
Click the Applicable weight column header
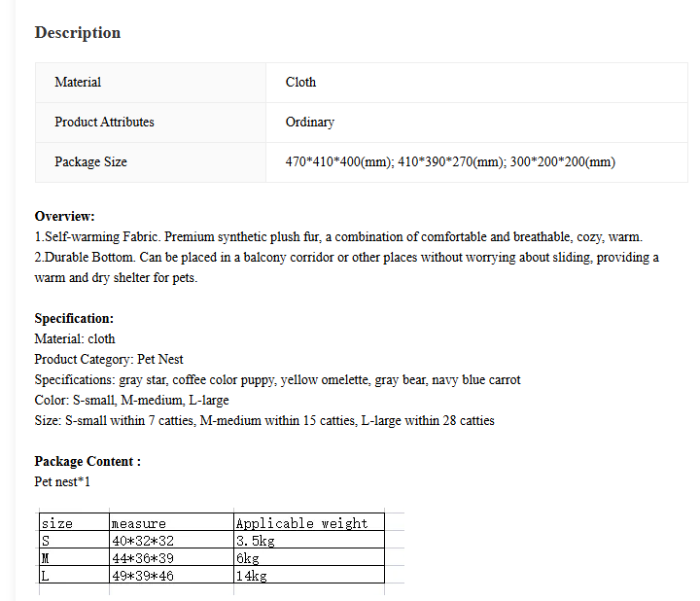(x=309, y=522)
